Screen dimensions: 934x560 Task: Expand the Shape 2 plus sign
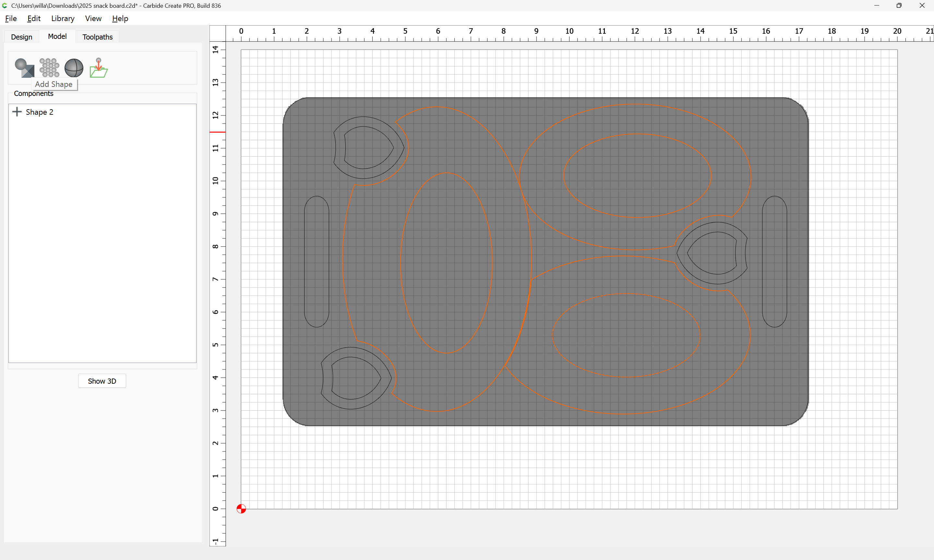[x=17, y=112]
